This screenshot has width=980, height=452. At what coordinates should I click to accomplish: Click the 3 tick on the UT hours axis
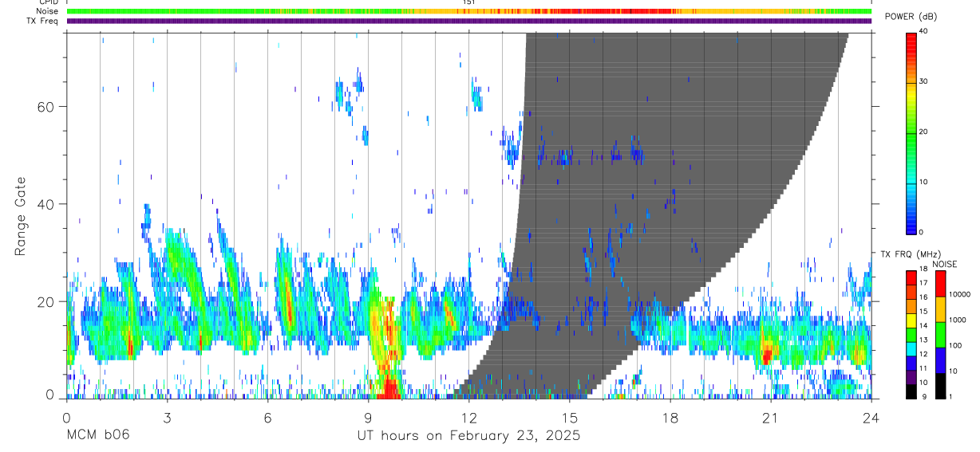tap(167, 418)
